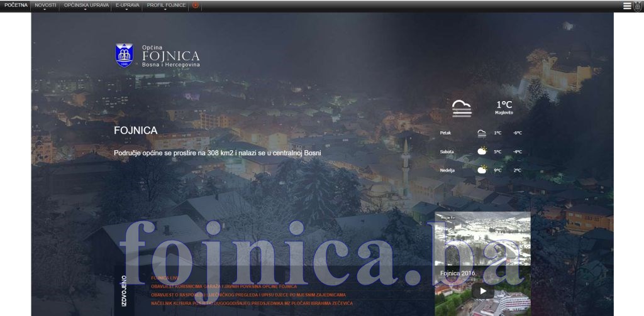Click Nedjelja partly cloudy forecast icon
The width and height of the screenshot is (644, 316).
click(x=481, y=170)
